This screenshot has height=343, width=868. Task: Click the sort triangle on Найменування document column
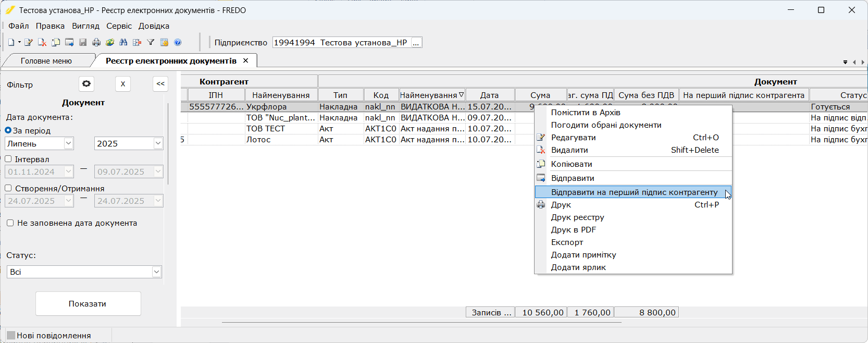[461, 95]
